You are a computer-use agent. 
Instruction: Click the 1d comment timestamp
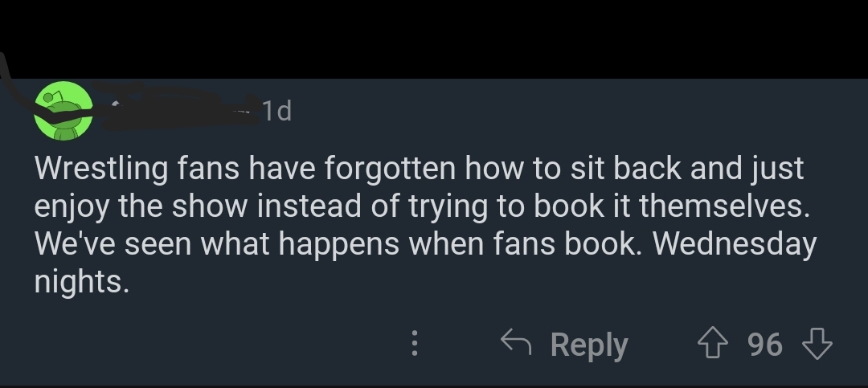(276, 111)
